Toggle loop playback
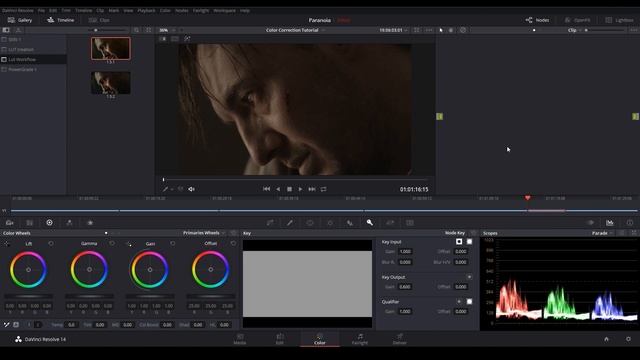Image resolution: width=640 pixels, height=360 pixels. click(x=323, y=189)
